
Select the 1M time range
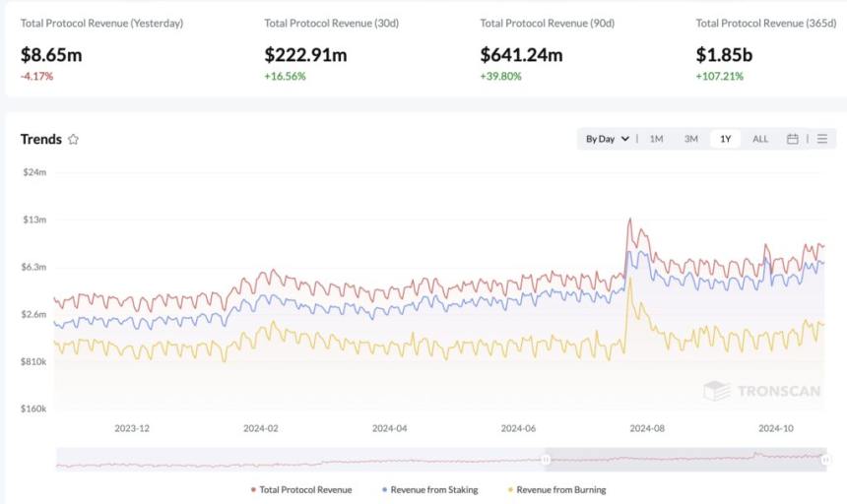point(656,139)
